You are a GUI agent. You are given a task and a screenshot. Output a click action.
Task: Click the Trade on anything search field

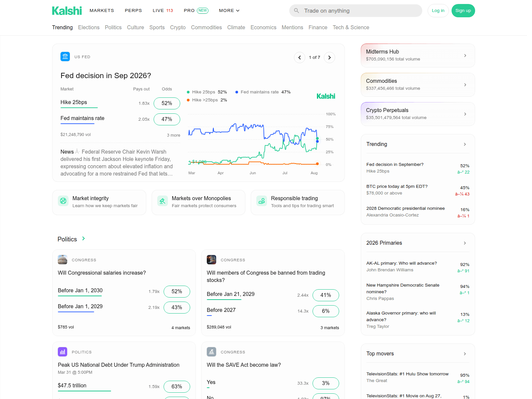point(356,11)
